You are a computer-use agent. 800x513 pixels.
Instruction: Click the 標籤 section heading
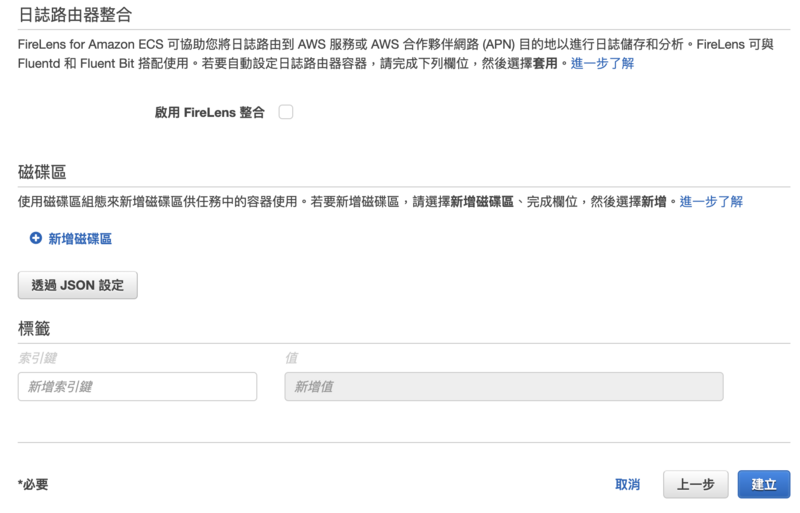coord(34,328)
